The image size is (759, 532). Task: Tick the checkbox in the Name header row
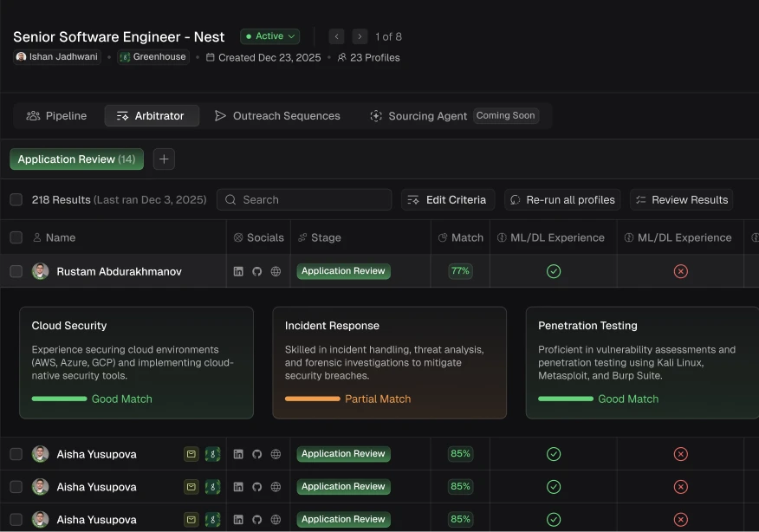click(x=16, y=237)
